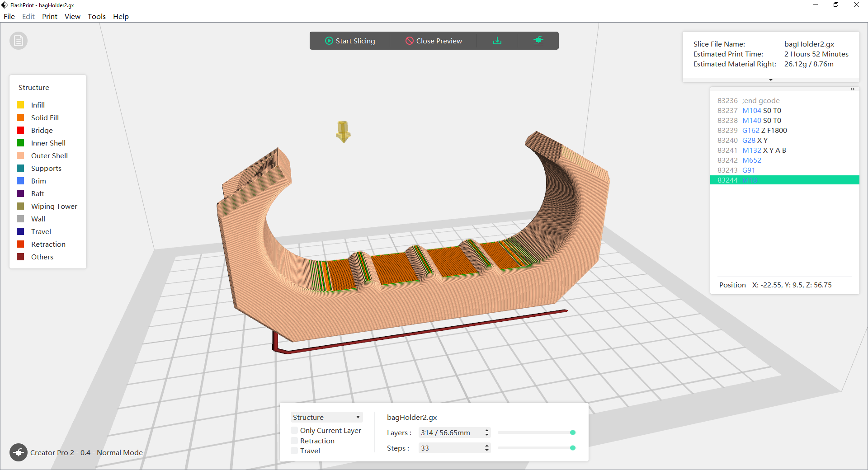This screenshot has width=868, height=470.
Task: Enable the Only Current Layer checkbox
Action: [x=294, y=430]
